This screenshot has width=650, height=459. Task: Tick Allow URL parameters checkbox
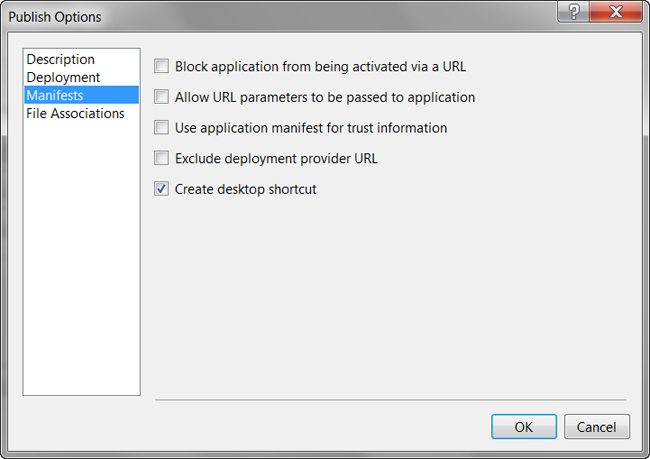point(161,97)
